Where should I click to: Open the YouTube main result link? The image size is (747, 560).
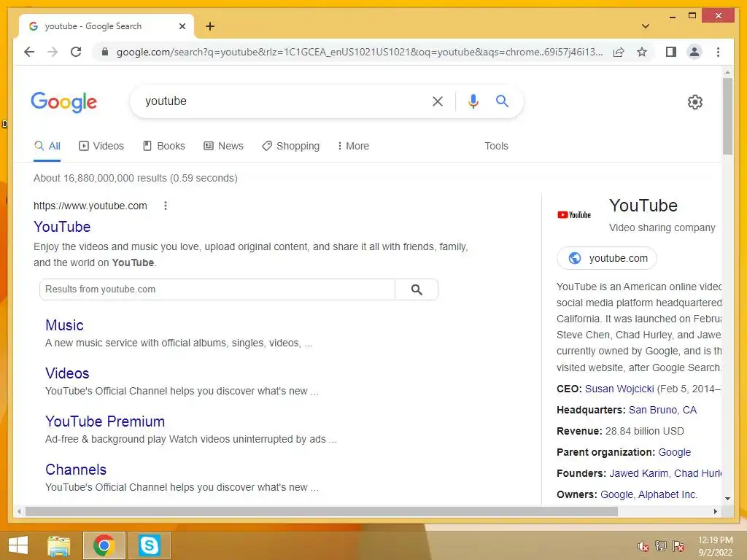pos(62,227)
